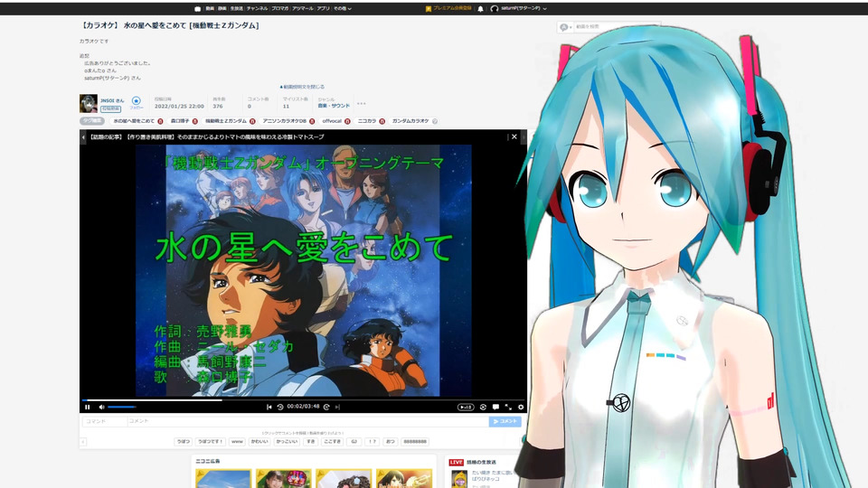The image size is (868, 488).
Task: Jump to the start of the video
Action: (x=269, y=408)
